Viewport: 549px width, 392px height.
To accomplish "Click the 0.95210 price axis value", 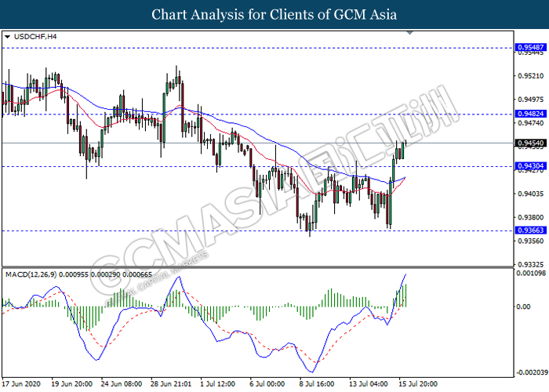I will click(x=531, y=76).
